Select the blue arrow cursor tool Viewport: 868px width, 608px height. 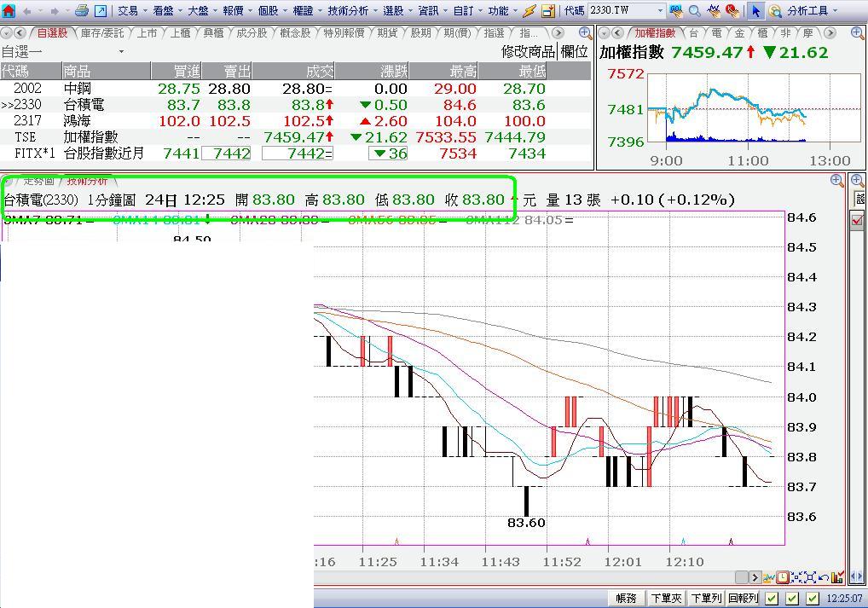point(755,10)
